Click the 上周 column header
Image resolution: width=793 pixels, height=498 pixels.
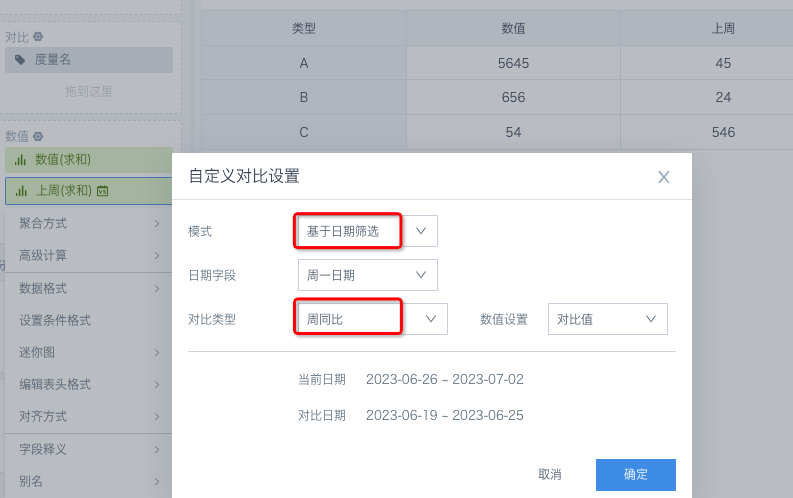pyautogui.click(x=723, y=28)
